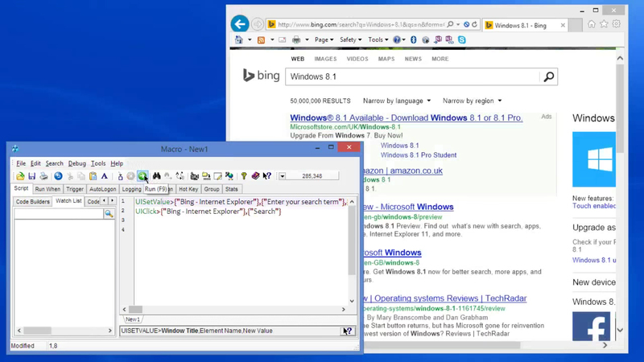Click the Touch enabled link in sidebar
The image size is (644, 362).
pos(594,206)
